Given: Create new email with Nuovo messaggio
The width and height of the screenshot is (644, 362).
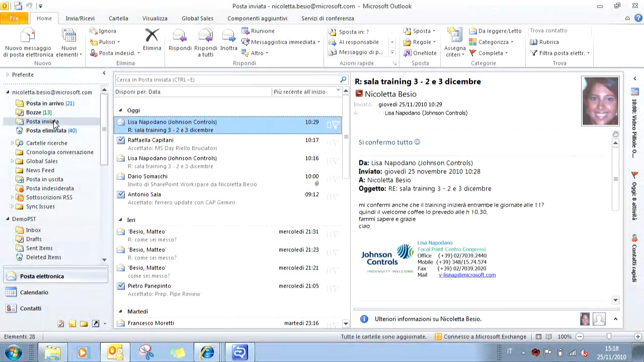Looking at the screenshot, I should (28, 43).
